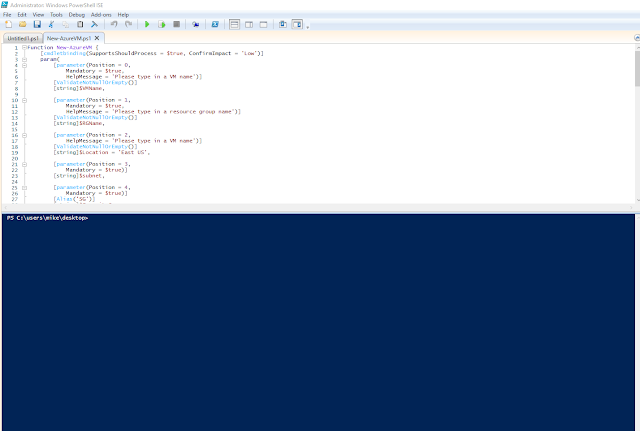The width and height of the screenshot is (640, 431).
Task: Open toolbar options dropdown arrow
Action: click(x=307, y=27)
